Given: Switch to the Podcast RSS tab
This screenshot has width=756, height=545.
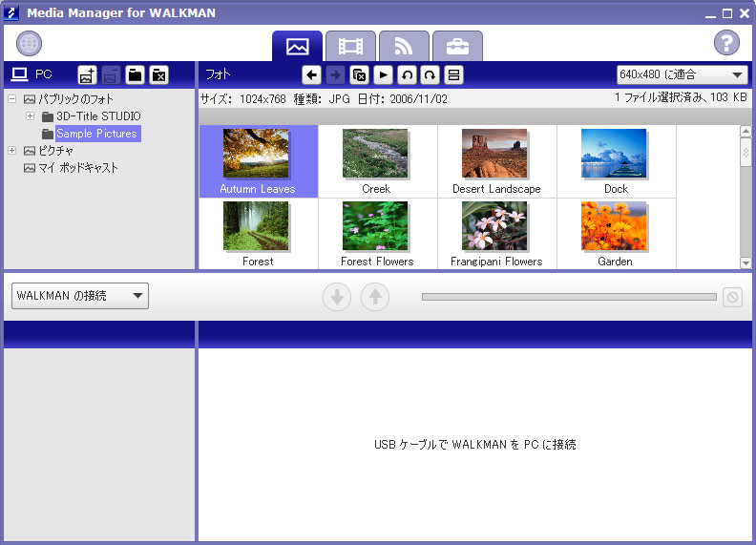Looking at the screenshot, I should pos(404,47).
